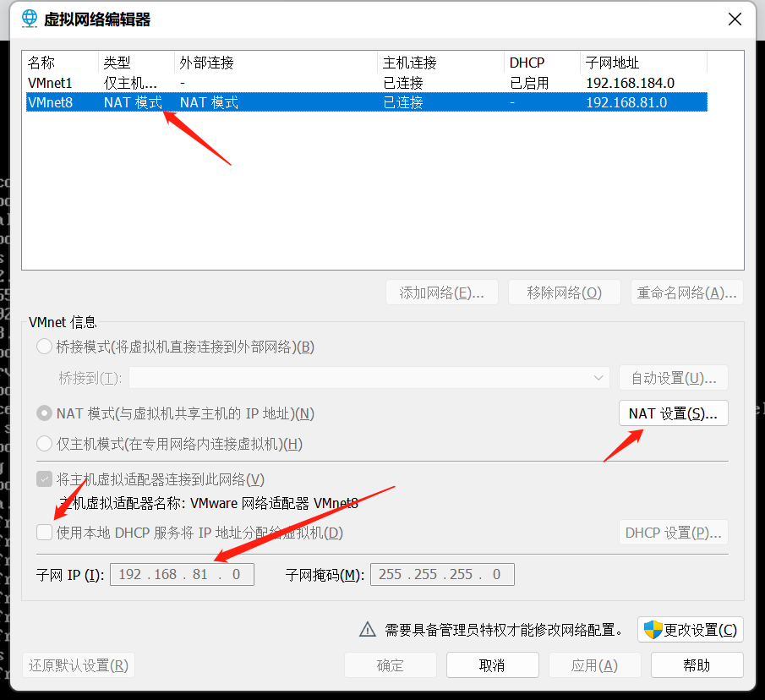Image resolution: width=765 pixels, height=700 pixels.
Task: Click the Virtual Network Editor globe icon
Action: (x=30, y=19)
